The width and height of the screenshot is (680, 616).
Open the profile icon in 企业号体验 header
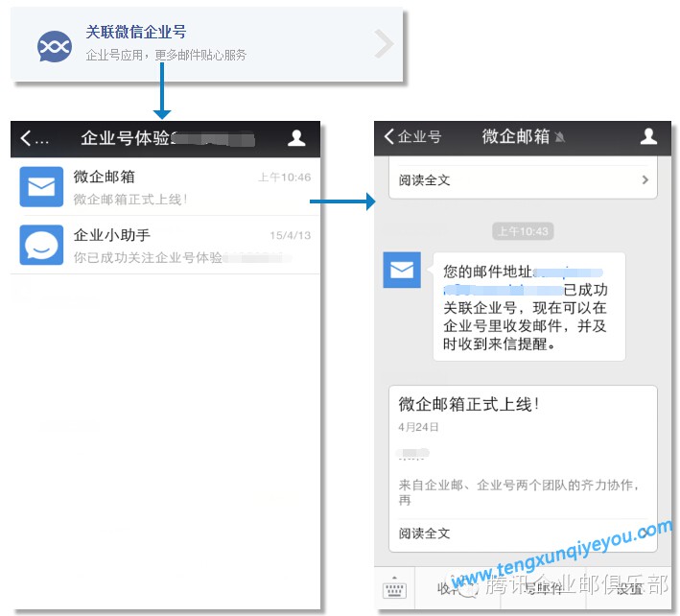click(296, 138)
